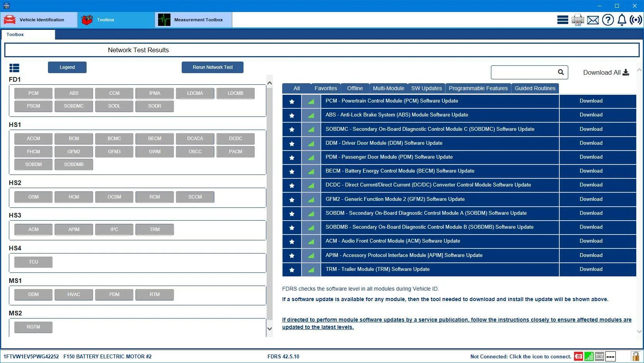Click the SOBDMB Software Update row text
This screenshot has height=363, width=644.
tap(429, 227)
